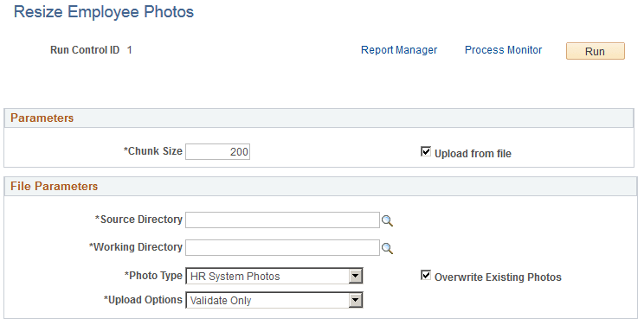Click the *Upload Options label
The width and height of the screenshot is (644, 325).
click(143, 300)
